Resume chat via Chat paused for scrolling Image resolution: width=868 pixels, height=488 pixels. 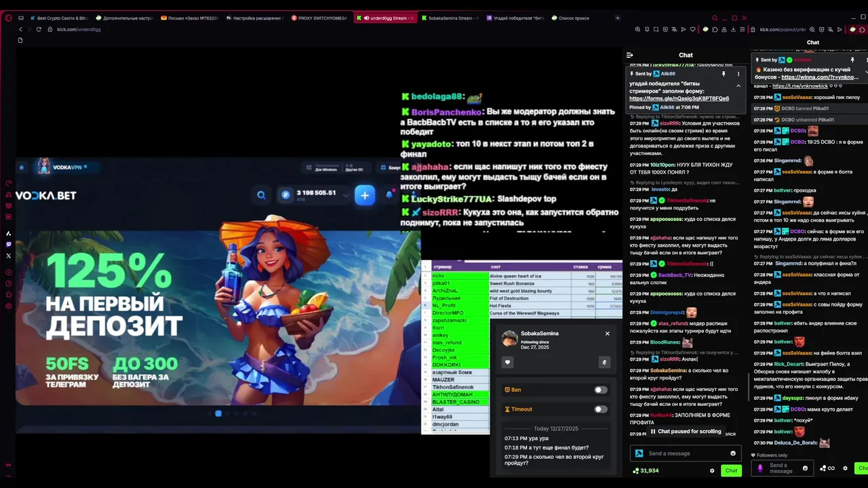click(686, 432)
